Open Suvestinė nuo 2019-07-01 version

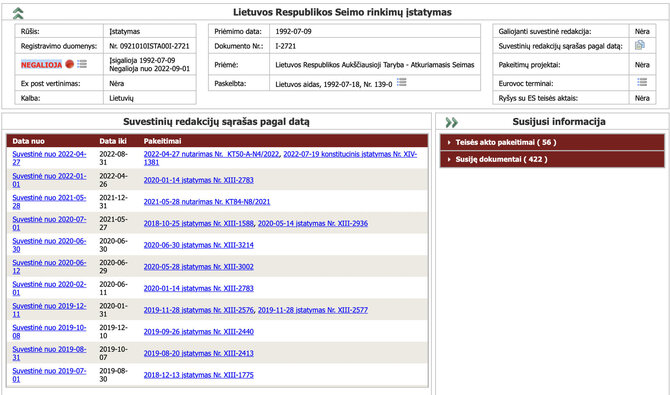point(49,375)
